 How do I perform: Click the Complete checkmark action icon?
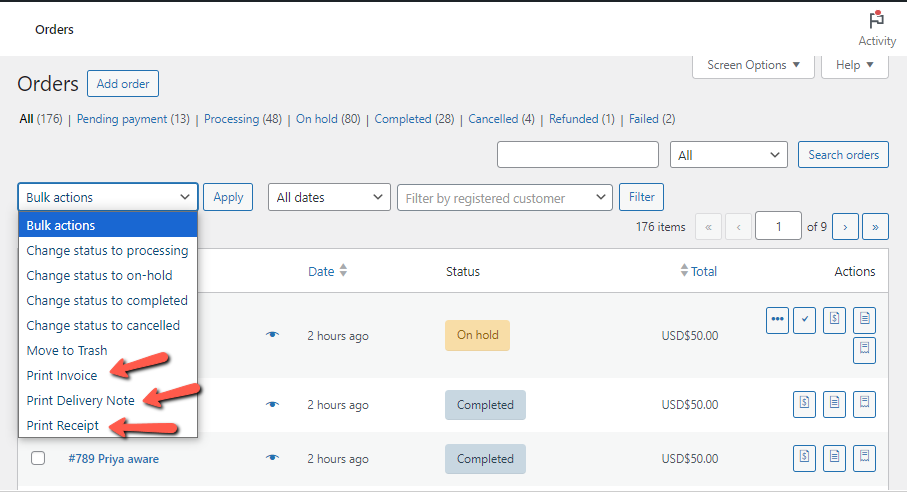[806, 321]
